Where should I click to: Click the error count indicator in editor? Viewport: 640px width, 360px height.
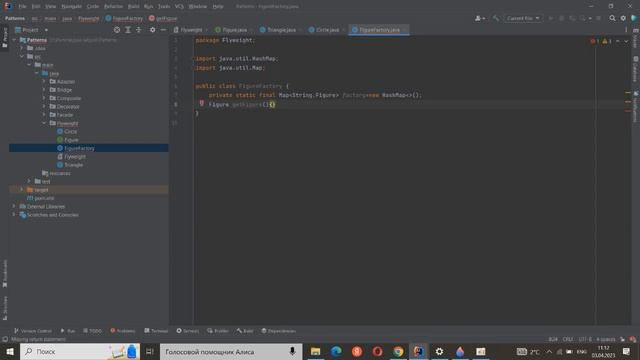(594, 41)
